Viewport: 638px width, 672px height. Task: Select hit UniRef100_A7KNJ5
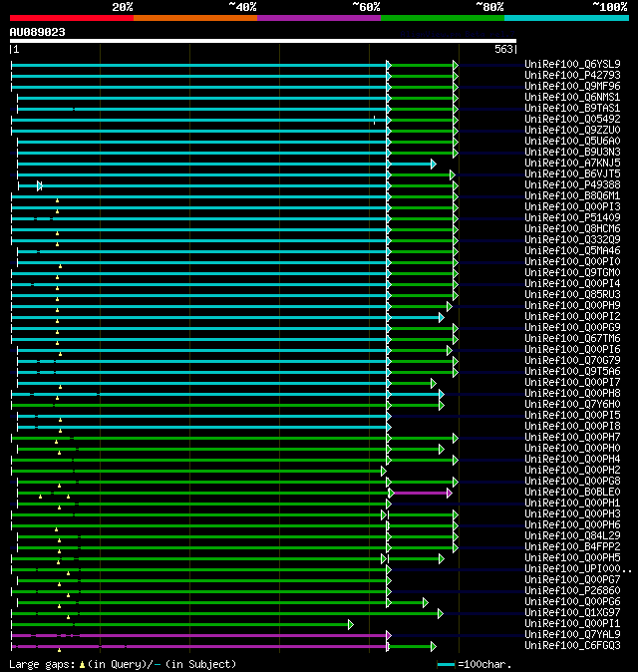click(x=572, y=163)
